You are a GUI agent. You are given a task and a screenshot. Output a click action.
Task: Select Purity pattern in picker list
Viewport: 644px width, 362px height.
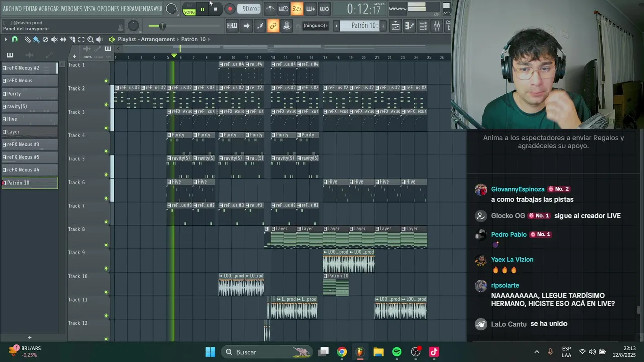coord(30,94)
